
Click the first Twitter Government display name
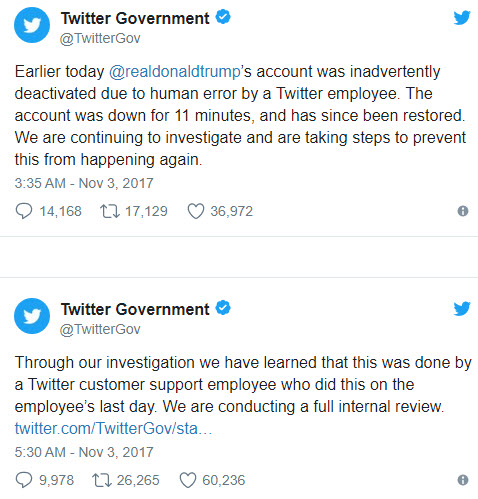point(135,18)
